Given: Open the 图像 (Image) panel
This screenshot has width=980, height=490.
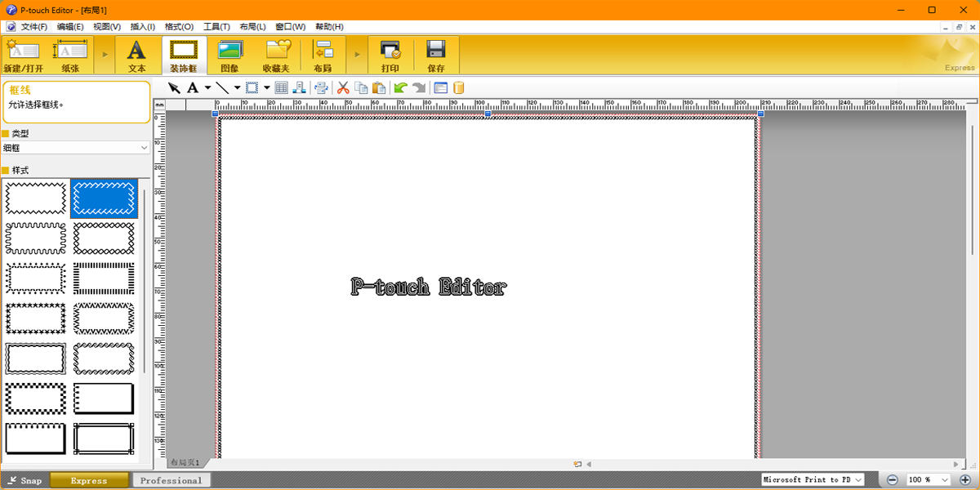Looking at the screenshot, I should pyautogui.click(x=230, y=55).
